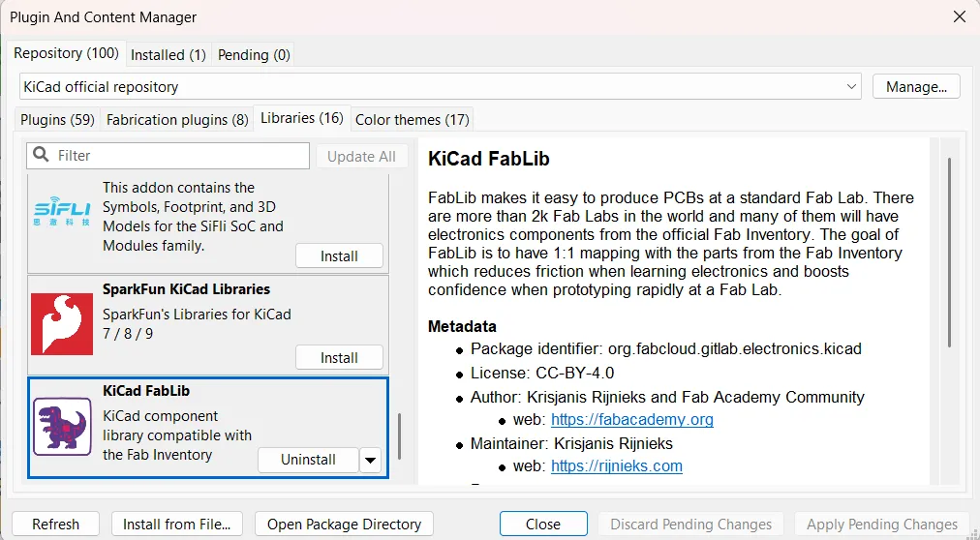Viewport: 980px width, 540px height.
Task: Click the Update All button
Action: (x=361, y=156)
